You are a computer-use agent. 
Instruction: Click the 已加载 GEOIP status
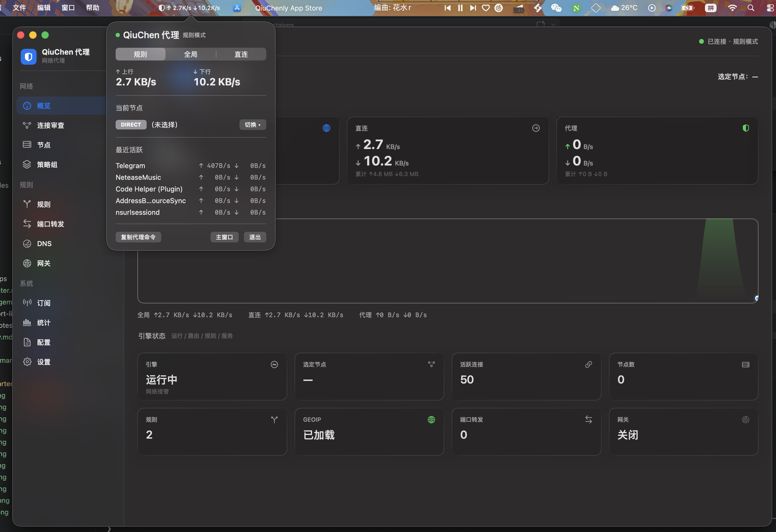[x=319, y=435]
